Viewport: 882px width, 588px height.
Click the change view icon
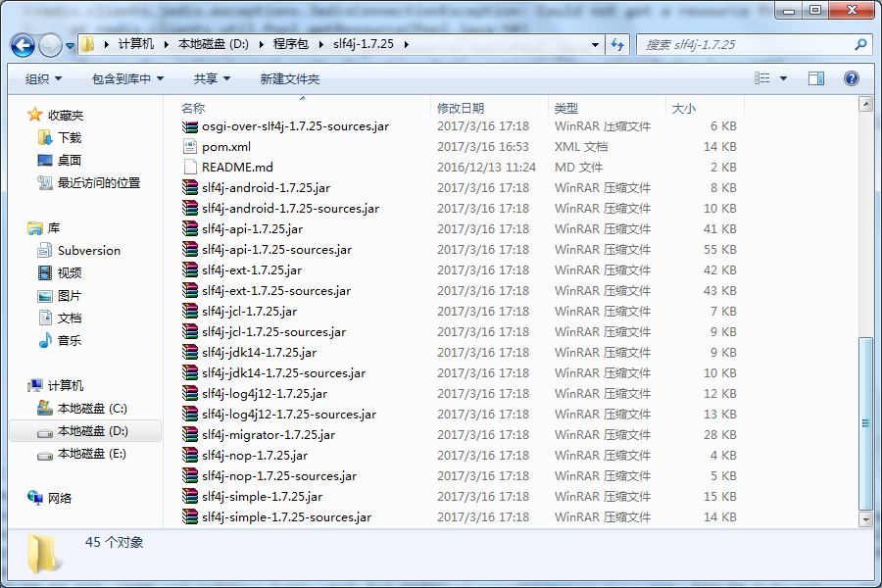pyautogui.click(x=762, y=78)
